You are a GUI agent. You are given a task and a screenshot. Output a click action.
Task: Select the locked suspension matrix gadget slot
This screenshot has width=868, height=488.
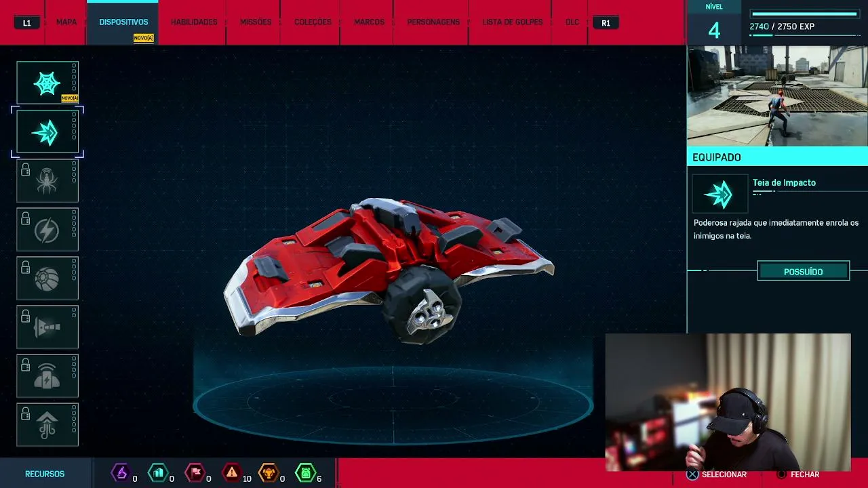[47, 425]
